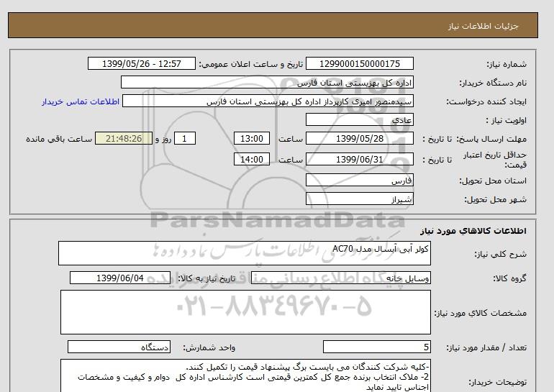Click the واحد شمارش label
The image size is (554, 392).
209,348
